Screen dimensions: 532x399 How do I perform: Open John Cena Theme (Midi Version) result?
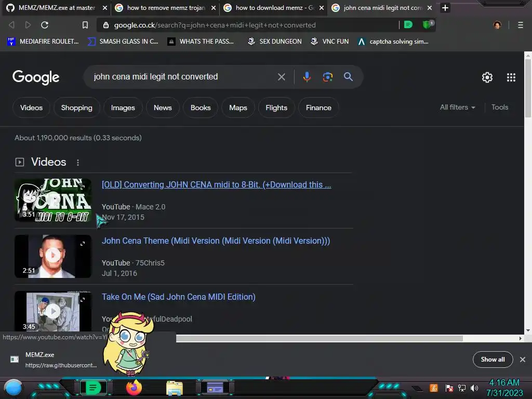pos(216,241)
